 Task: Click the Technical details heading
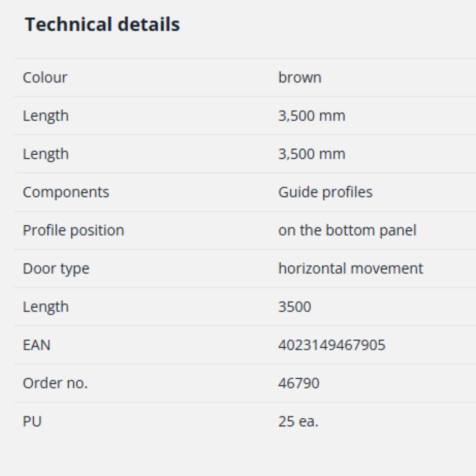pyautogui.click(x=102, y=24)
